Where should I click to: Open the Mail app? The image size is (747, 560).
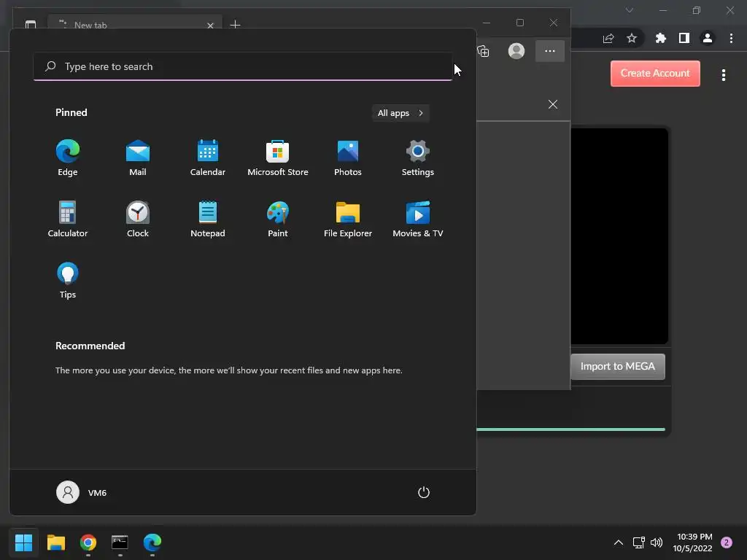coord(138,158)
